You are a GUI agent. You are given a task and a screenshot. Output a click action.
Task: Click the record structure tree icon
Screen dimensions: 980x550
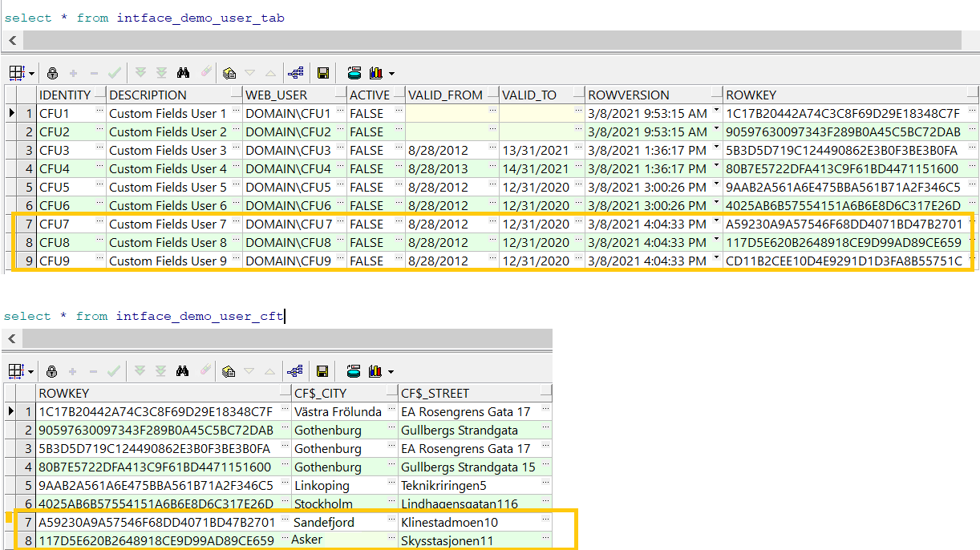point(297,72)
